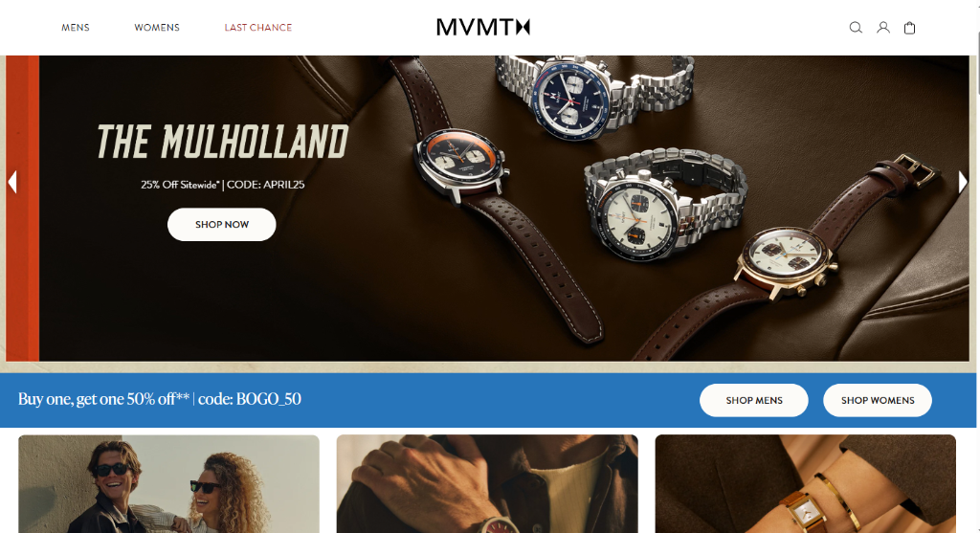Open the user account icon
The height and width of the screenshot is (533, 980).
(x=883, y=28)
